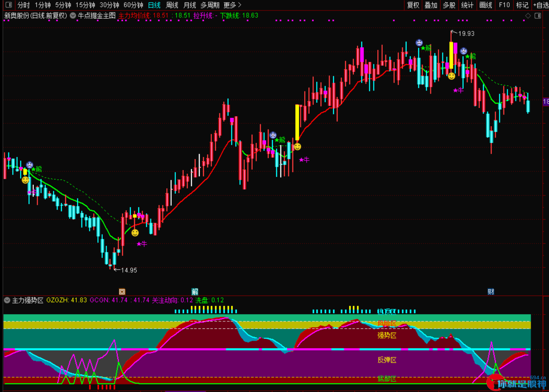
Task: Click the ★牛 label beside the tall yellow candle
Action: coord(304,160)
